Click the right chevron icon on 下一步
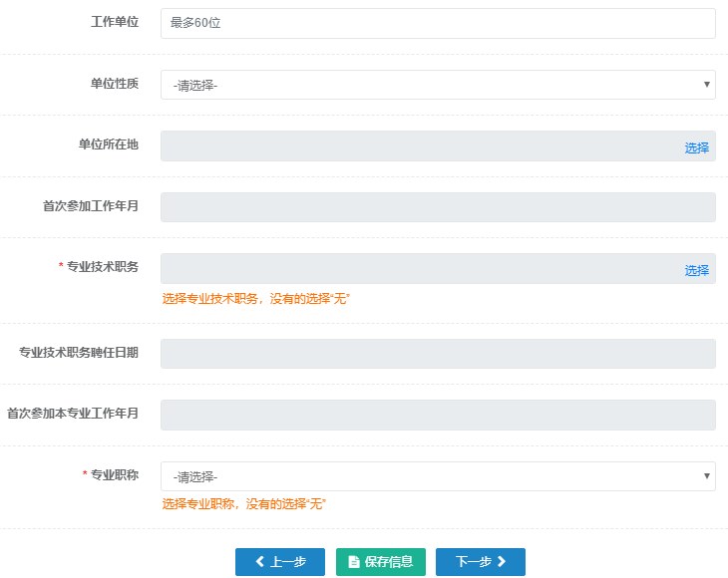Screen dimensions: 728x578 tap(502, 562)
